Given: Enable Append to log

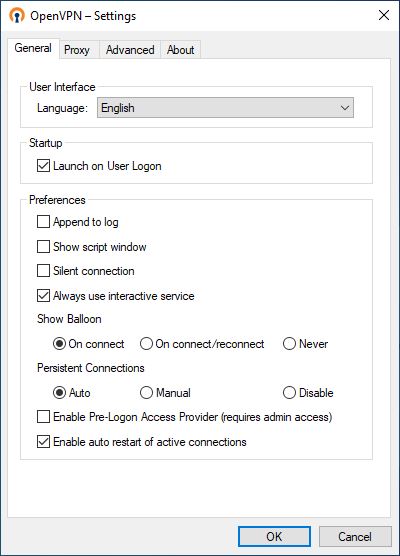Looking at the screenshot, I should click(43, 222).
